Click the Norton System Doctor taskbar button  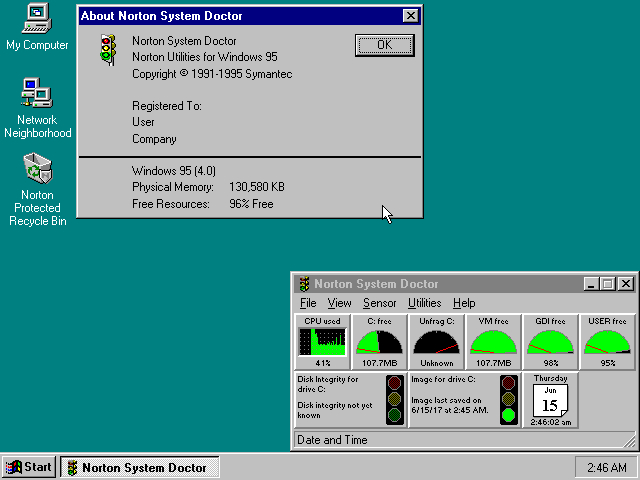(x=140, y=467)
